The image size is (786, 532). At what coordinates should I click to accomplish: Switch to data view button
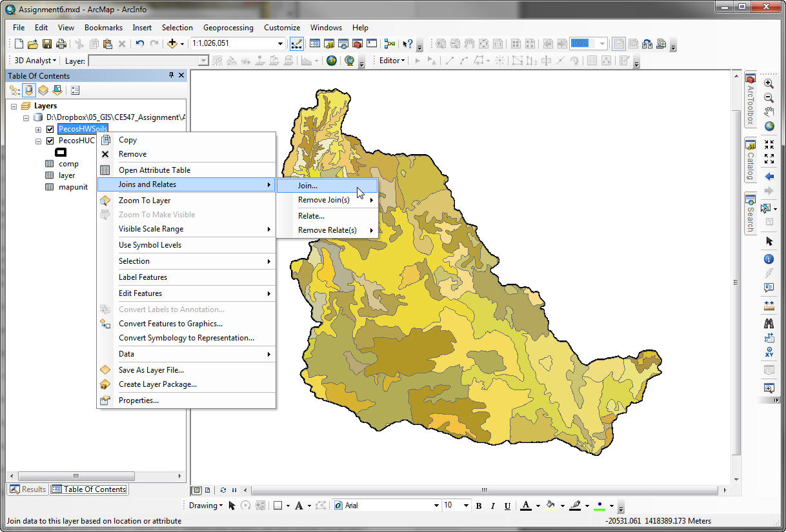(x=197, y=490)
